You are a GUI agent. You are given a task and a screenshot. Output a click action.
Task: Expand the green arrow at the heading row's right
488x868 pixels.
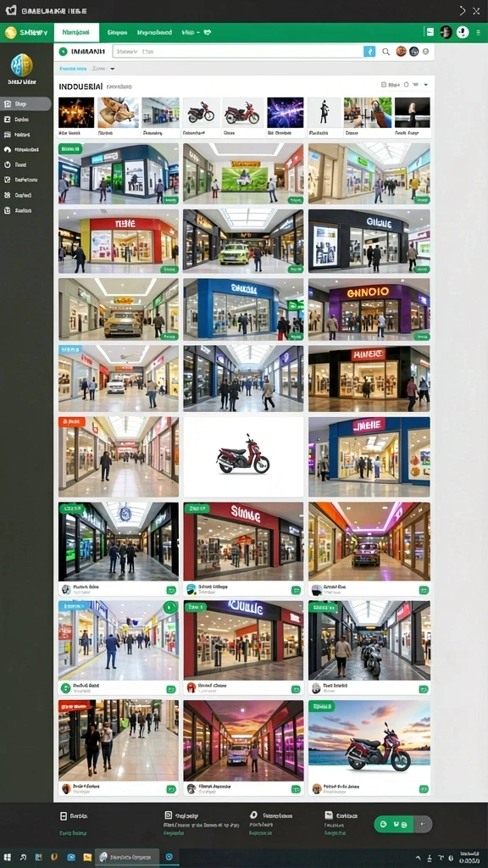click(x=426, y=85)
